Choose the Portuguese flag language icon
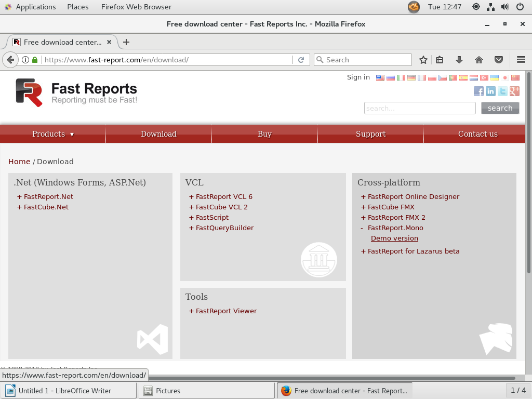Image resolution: width=532 pixels, height=399 pixels. [x=453, y=78]
